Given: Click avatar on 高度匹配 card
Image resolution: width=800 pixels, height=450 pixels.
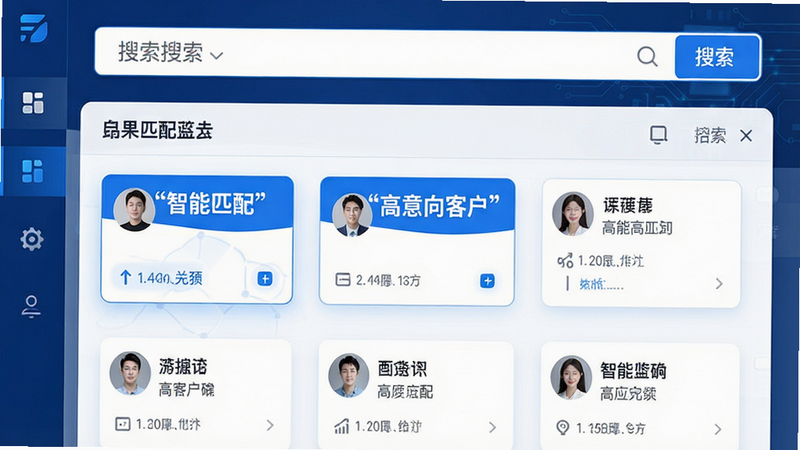Looking at the screenshot, I should click(x=348, y=376).
